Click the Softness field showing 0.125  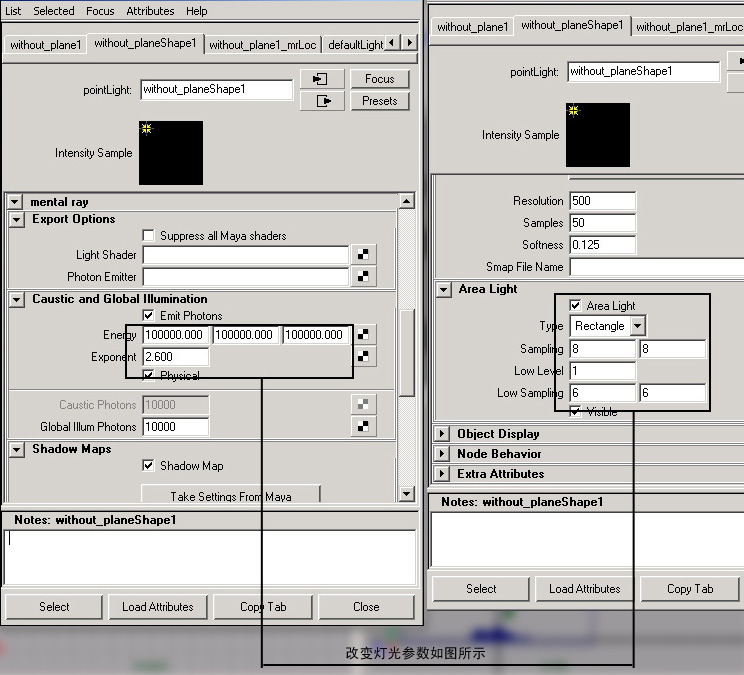603,245
